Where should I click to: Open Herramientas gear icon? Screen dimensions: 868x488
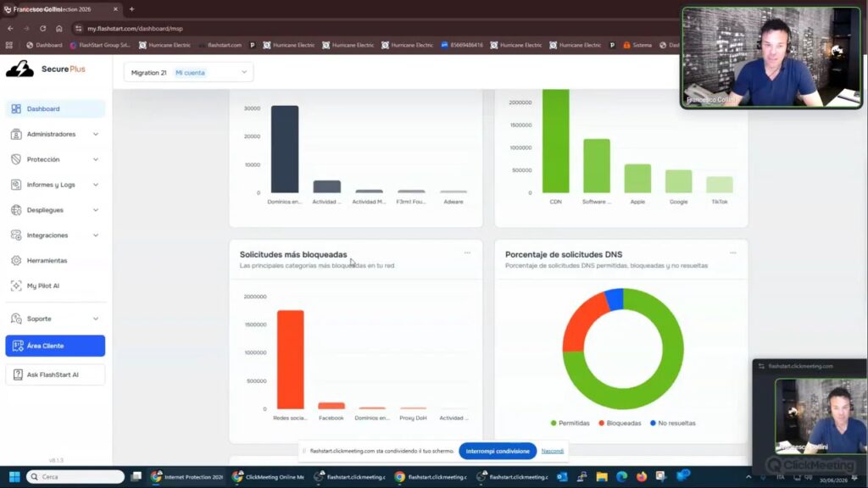pyautogui.click(x=16, y=260)
